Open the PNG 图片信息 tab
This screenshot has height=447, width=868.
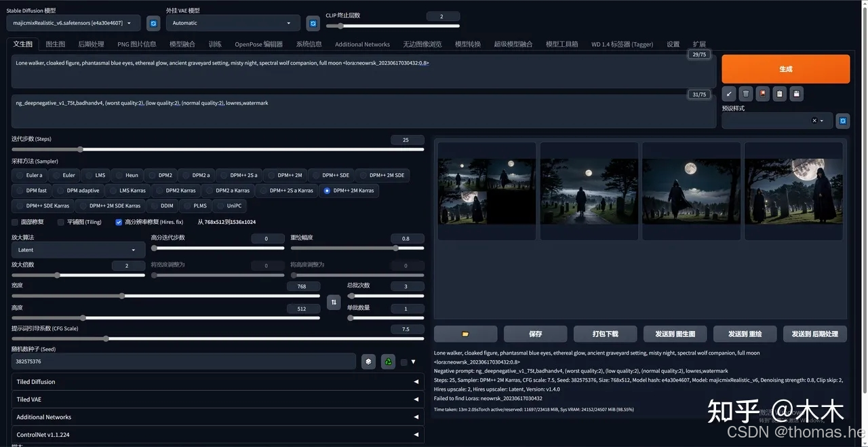(137, 44)
